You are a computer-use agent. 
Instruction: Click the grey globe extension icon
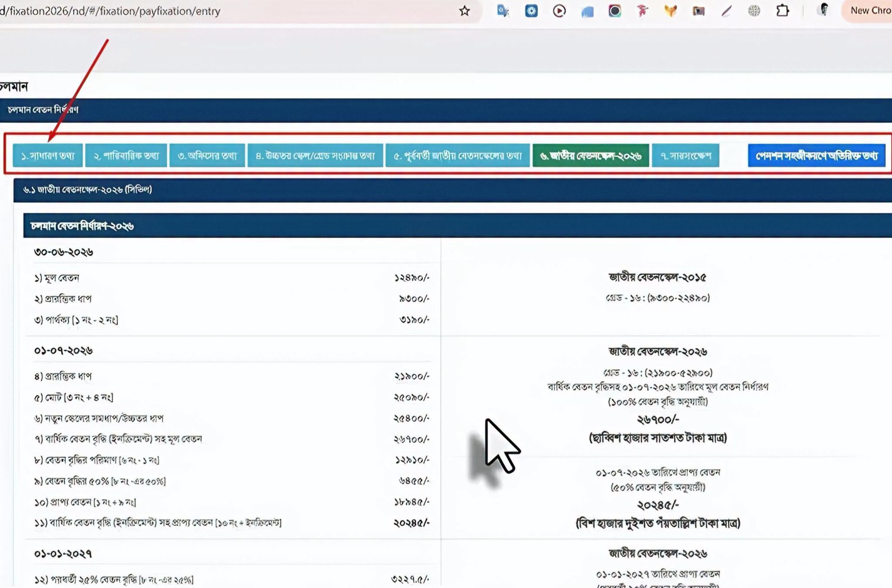[754, 11]
